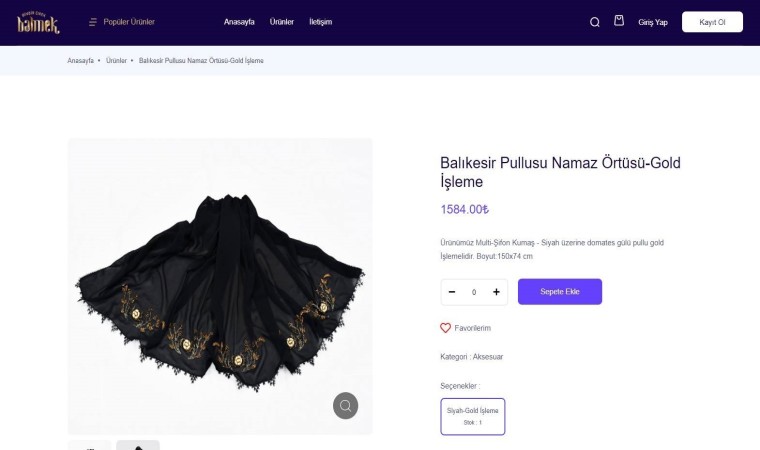Viewport: 760px width, 450px height.
Task: Click the Giriş Yap link
Action: 653,22
